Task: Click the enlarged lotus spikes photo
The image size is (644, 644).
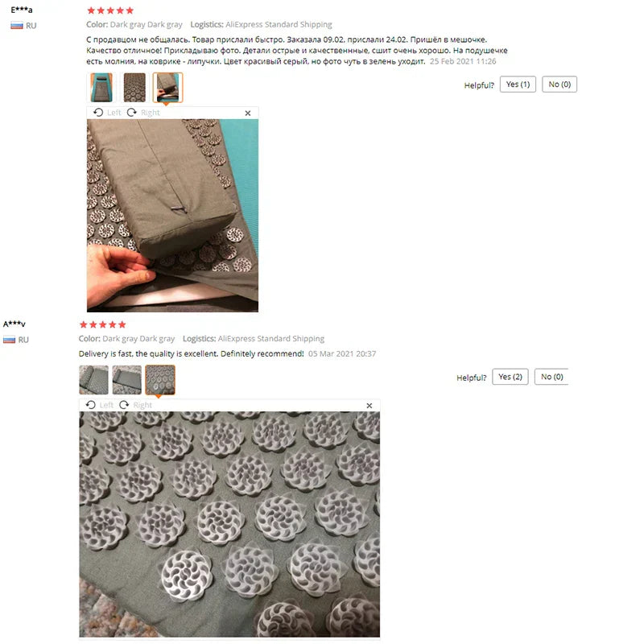Action: coord(229,524)
